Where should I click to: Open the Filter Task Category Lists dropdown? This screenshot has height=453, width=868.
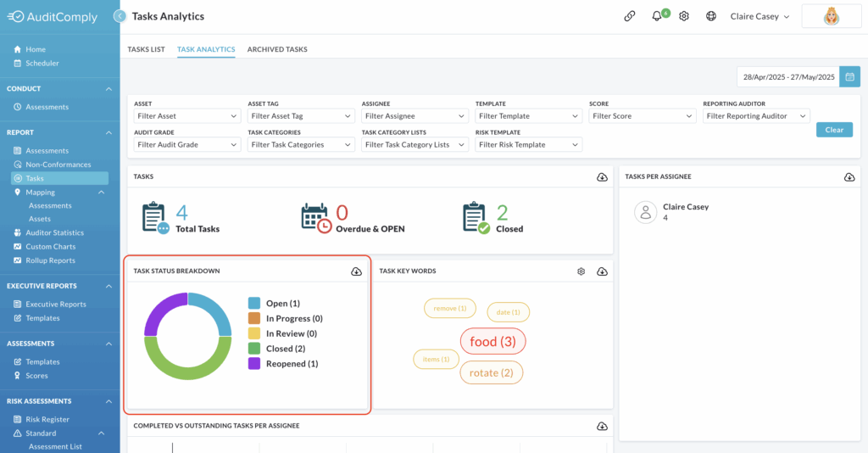click(415, 144)
